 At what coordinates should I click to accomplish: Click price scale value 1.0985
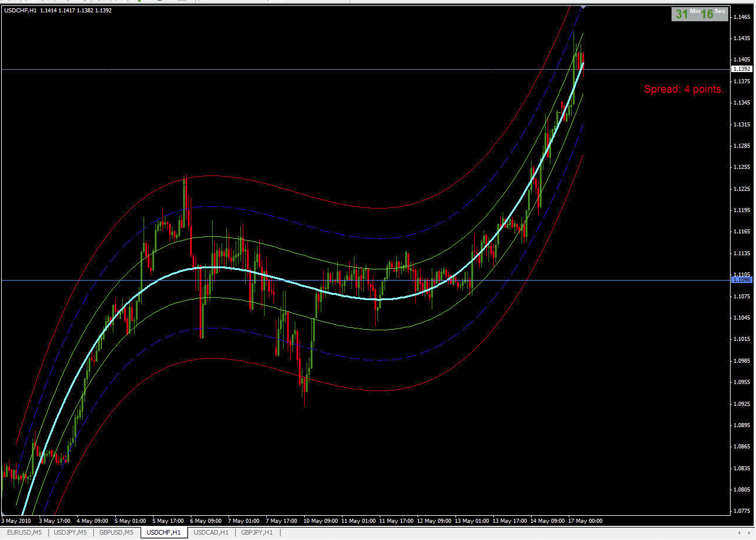pos(742,360)
